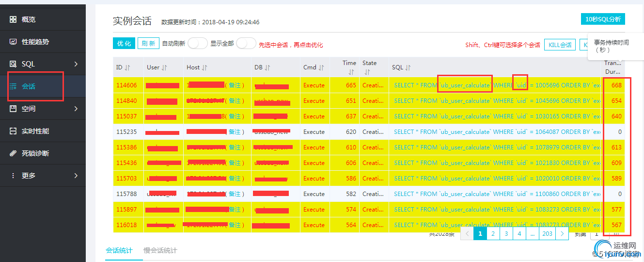The image size is (644, 262).
Task: Expand the SQL submenu chevron
Action: click(x=76, y=64)
